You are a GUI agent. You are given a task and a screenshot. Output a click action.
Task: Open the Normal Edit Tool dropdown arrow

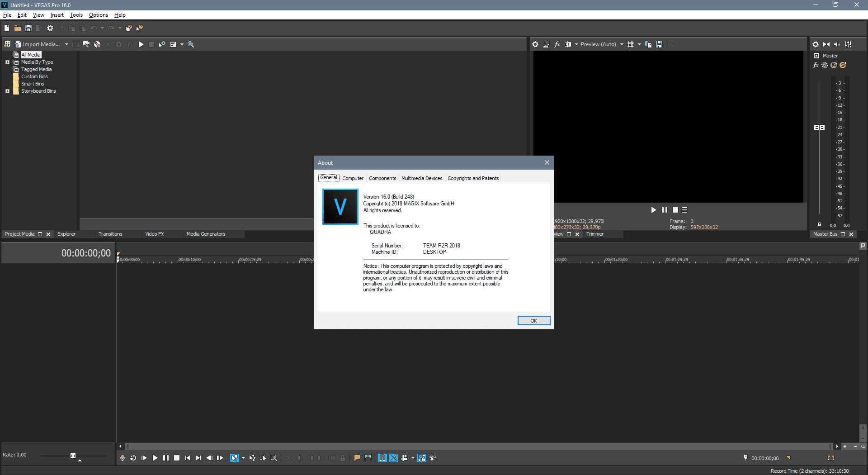(243, 458)
